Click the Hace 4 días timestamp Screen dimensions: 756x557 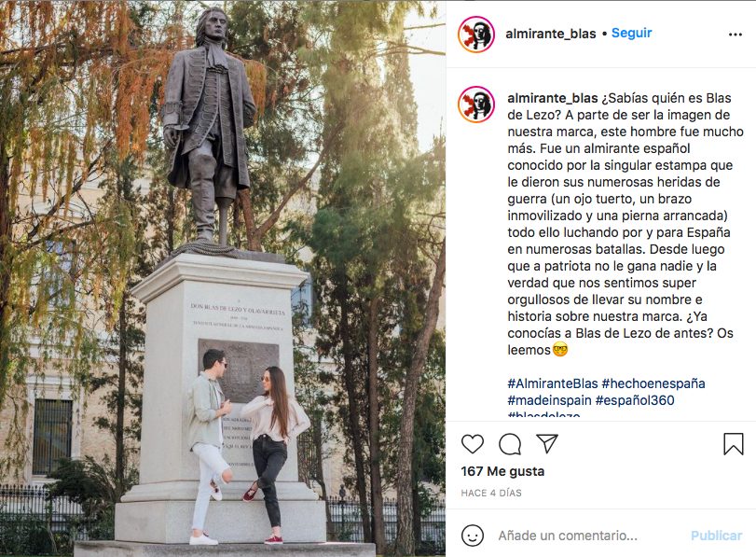(491, 493)
